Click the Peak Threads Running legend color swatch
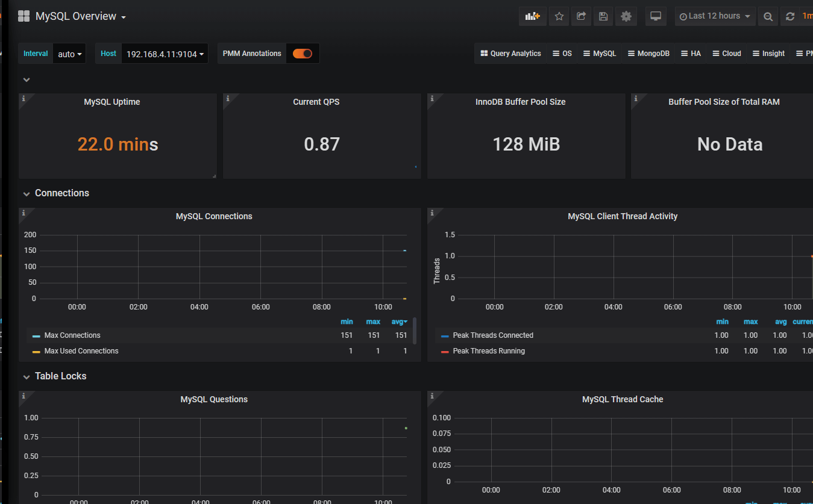 445,352
